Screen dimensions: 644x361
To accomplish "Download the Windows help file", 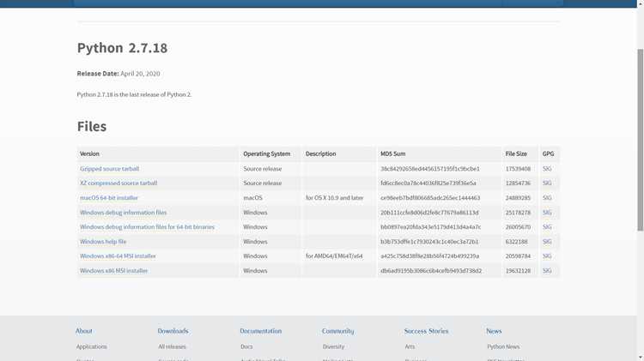I will tap(103, 242).
